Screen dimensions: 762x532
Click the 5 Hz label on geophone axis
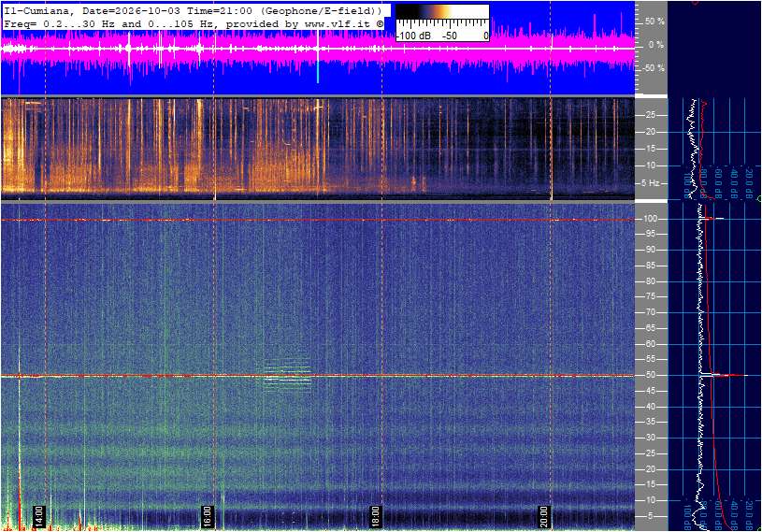pos(650,183)
